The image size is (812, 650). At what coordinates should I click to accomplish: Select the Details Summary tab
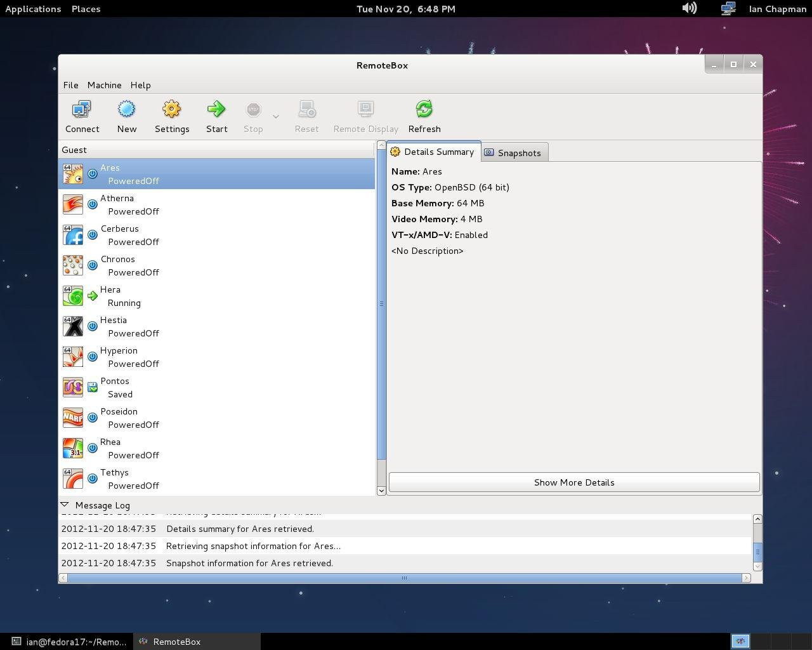pyautogui.click(x=433, y=152)
